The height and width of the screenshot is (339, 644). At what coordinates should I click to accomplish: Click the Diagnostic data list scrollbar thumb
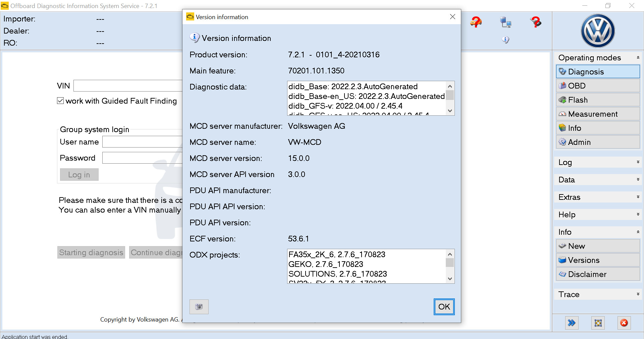point(450,95)
